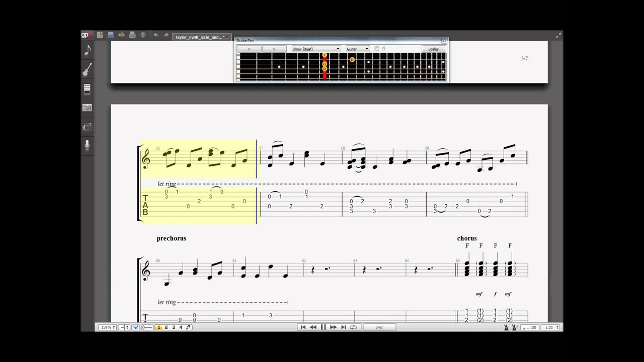Open the note edition panel
Image resolution: width=644 pixels, height=362 pixels.
[x=88, y=50]
